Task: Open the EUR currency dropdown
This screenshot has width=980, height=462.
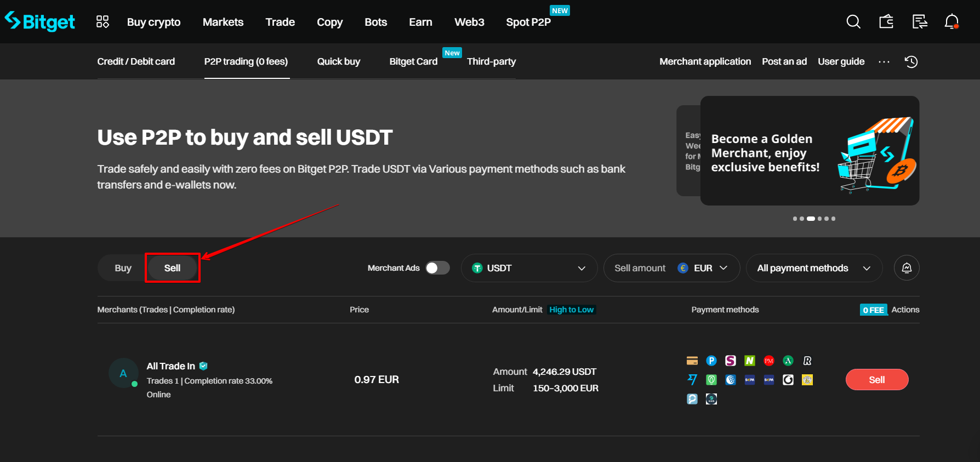Action: 703,268
